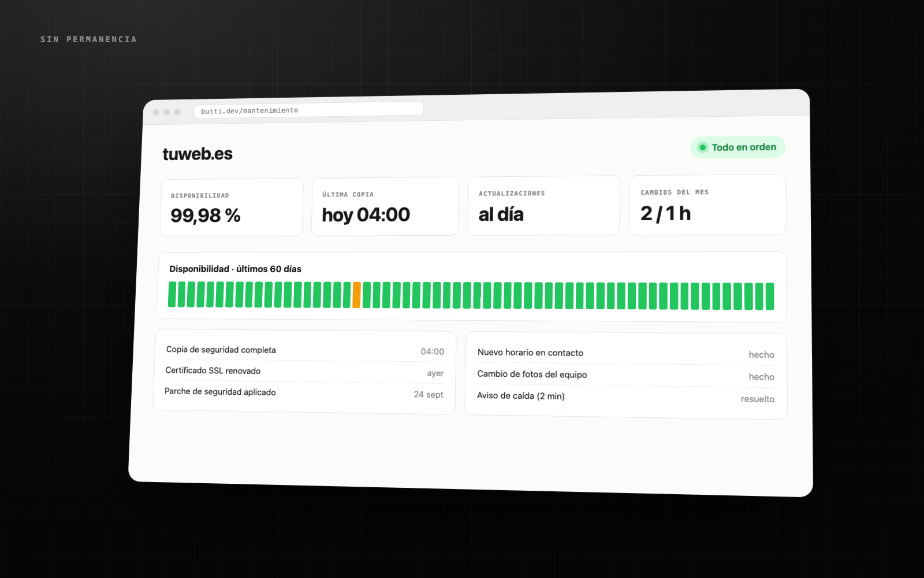Click the first window control dot
This screenshot has width=924, height=578.
[x=155, y=112]
